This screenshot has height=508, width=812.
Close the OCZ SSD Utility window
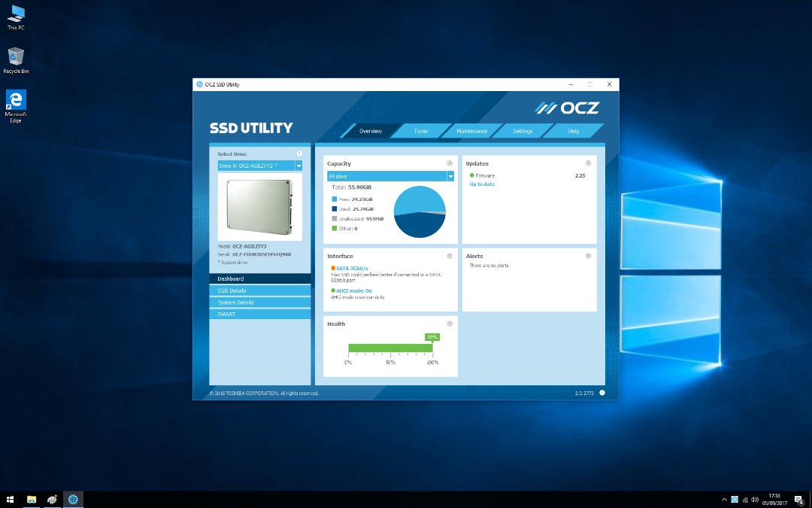click(x=610, y=84)
